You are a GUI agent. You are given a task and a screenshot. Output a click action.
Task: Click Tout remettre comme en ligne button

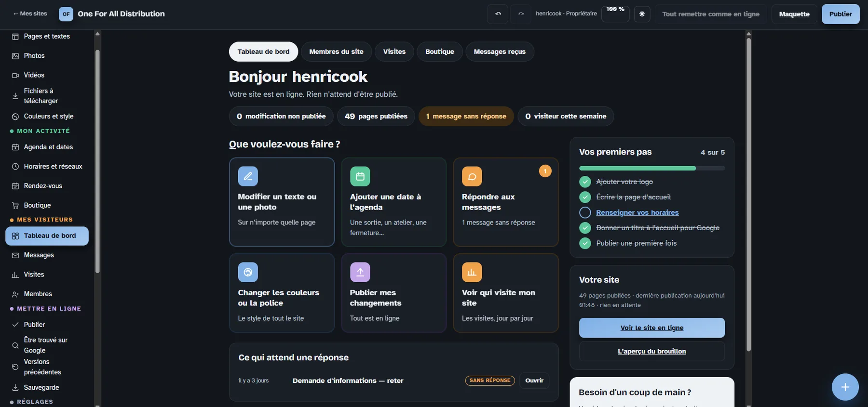[x=711, y=14]
